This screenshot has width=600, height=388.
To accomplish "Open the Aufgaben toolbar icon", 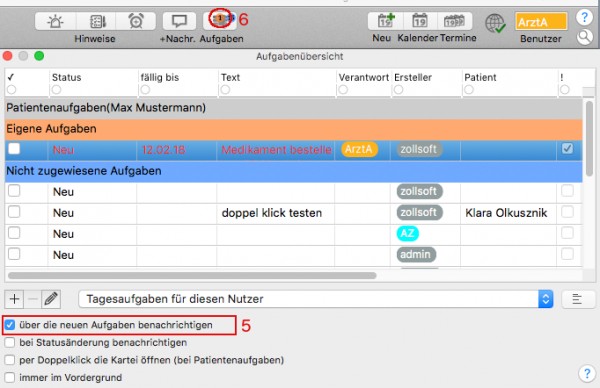I will pos(220,20).
